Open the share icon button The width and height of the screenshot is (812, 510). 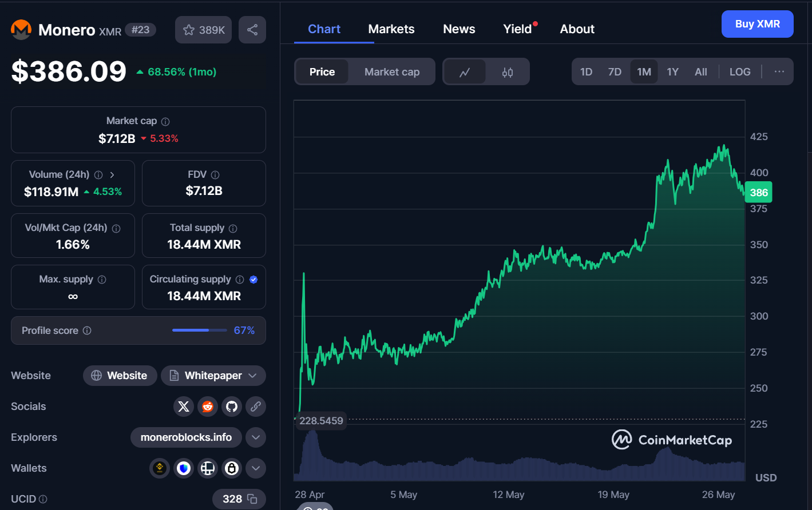pyautogui.click(x=252, y=30)
